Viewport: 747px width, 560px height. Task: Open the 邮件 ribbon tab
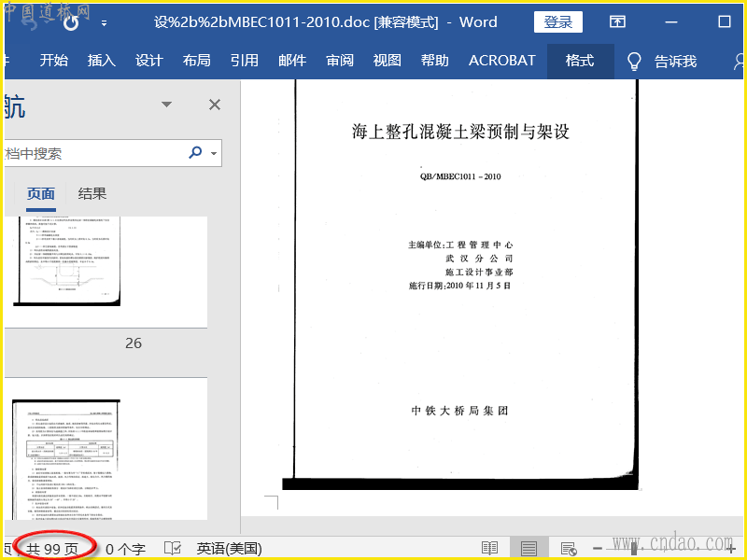(x=292, y=61)
